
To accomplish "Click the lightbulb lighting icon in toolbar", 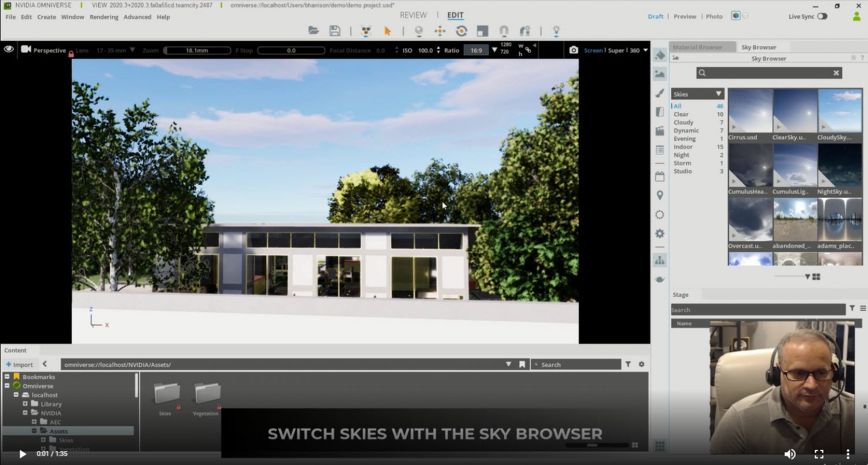I will (556, 31).
